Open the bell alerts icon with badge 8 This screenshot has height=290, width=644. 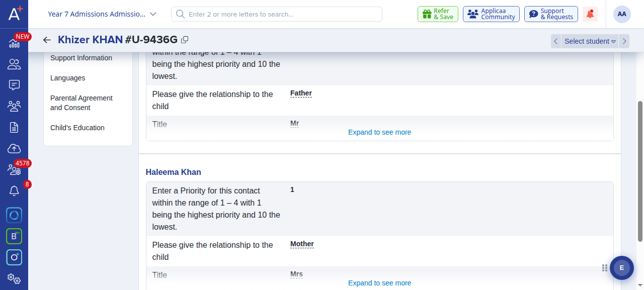click(x=14, y=191)
